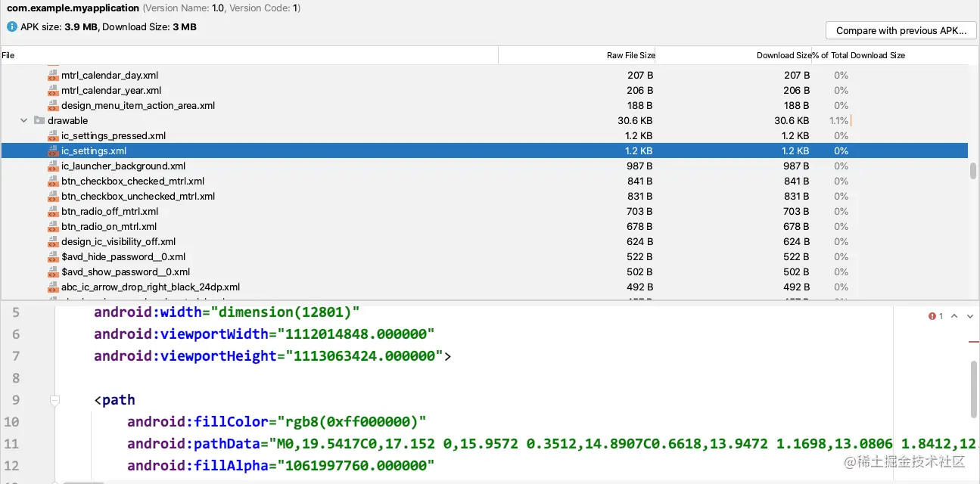Select the $avd_show_password__0.xml file
This screenshot has height=484, width=980.
126,271
